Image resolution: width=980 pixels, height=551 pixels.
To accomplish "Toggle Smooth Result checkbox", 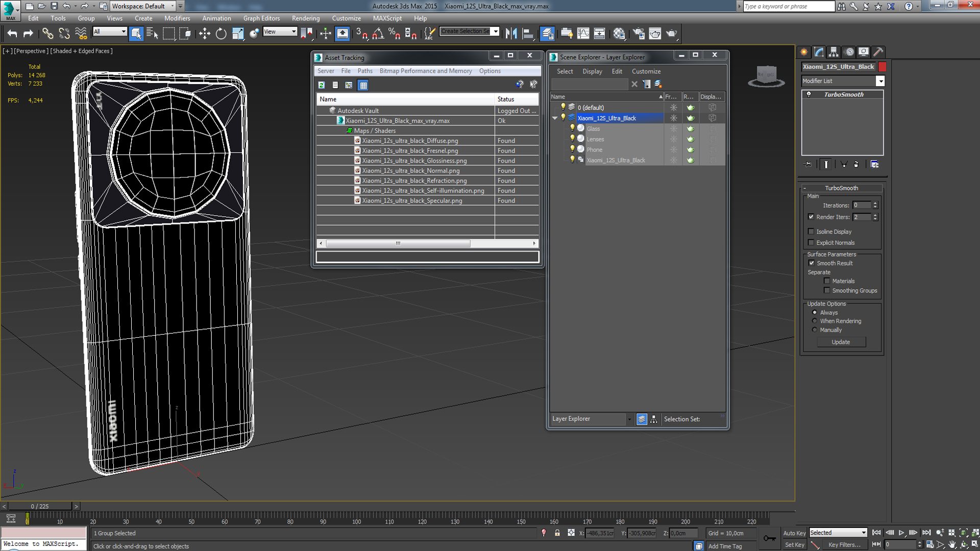I will click(812, 263).
